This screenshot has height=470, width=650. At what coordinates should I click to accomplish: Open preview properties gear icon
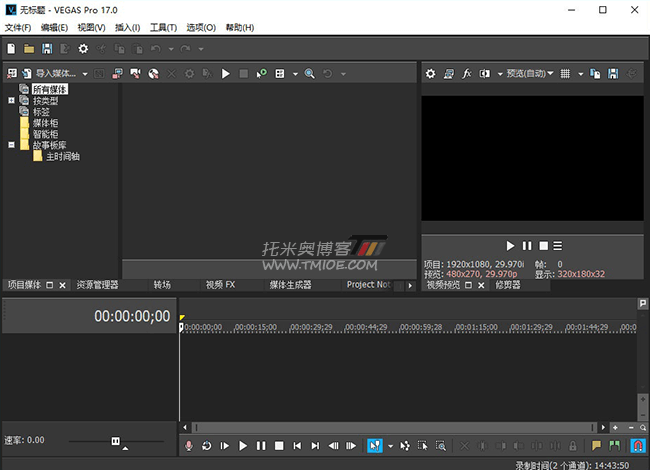(x=431, y=74)
